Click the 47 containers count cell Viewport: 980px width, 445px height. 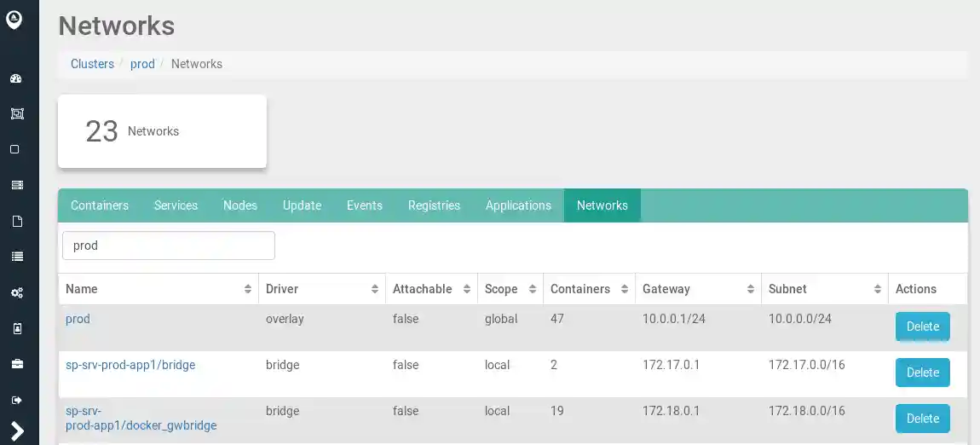tap(556, 319)
